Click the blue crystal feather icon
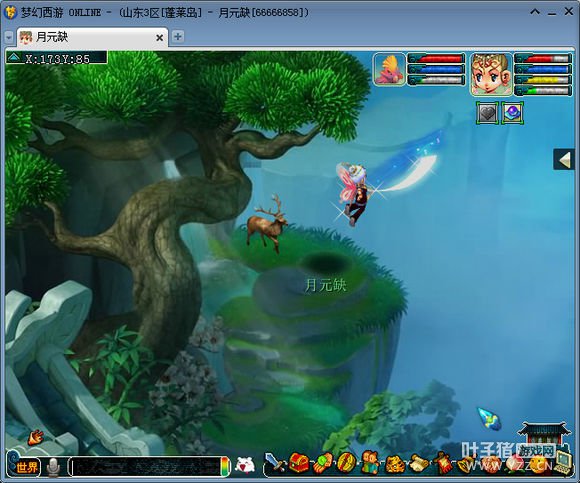The image size is (580, 483). tap(489, 419)
